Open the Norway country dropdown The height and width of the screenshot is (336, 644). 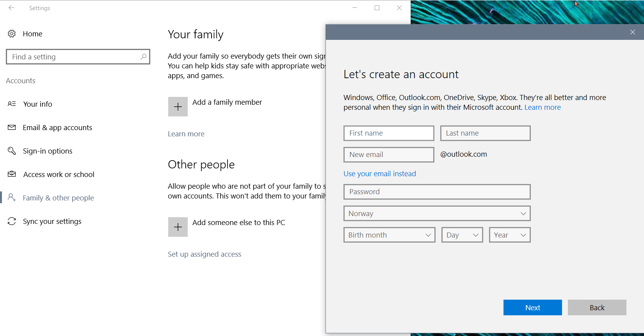pyautogui.click(x=437, y=213)
